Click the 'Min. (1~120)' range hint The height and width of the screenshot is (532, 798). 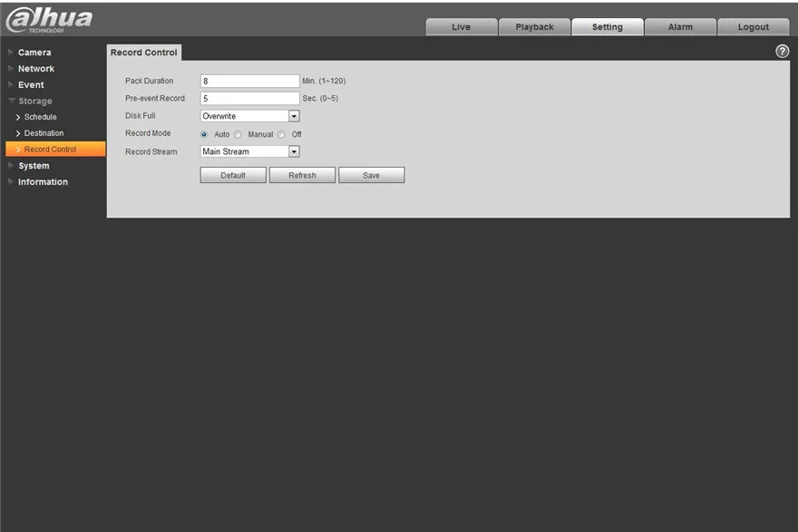click(325, 81)
